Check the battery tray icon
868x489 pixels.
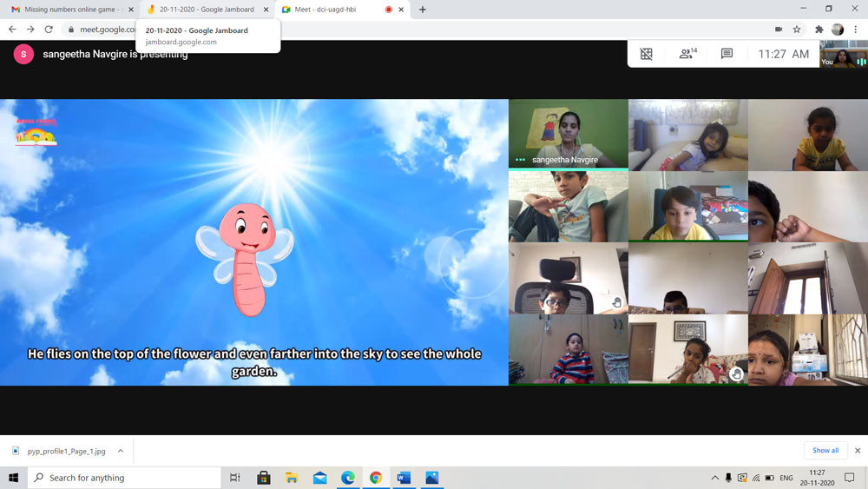[x=769, y=478]
